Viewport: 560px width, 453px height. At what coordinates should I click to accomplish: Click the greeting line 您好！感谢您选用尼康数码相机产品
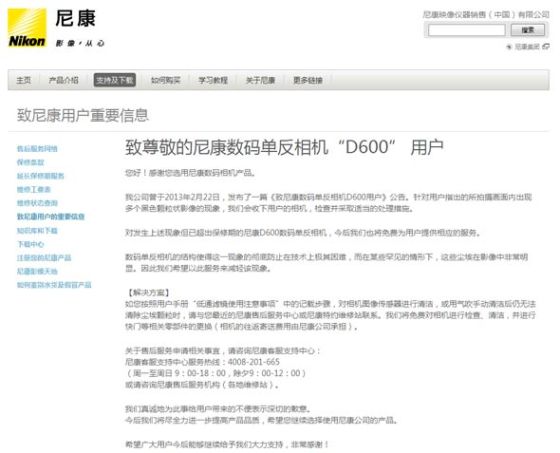point(190,173)
